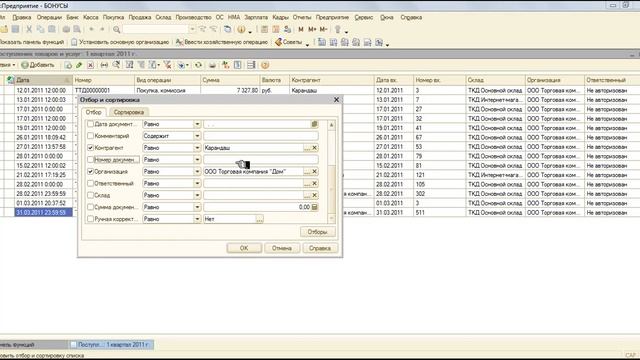The height and width of the screenshot is (360, 640).
Task: Open the Банк menu
Action: [72, 18]
